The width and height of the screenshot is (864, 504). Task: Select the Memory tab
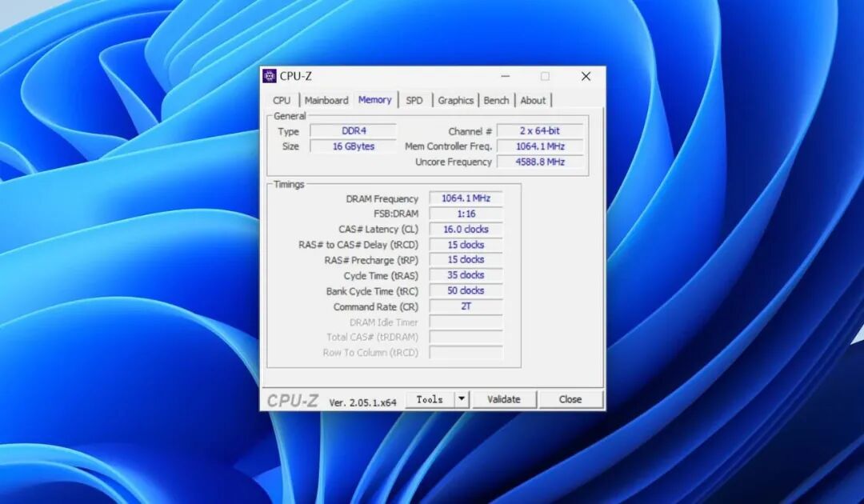374,100
